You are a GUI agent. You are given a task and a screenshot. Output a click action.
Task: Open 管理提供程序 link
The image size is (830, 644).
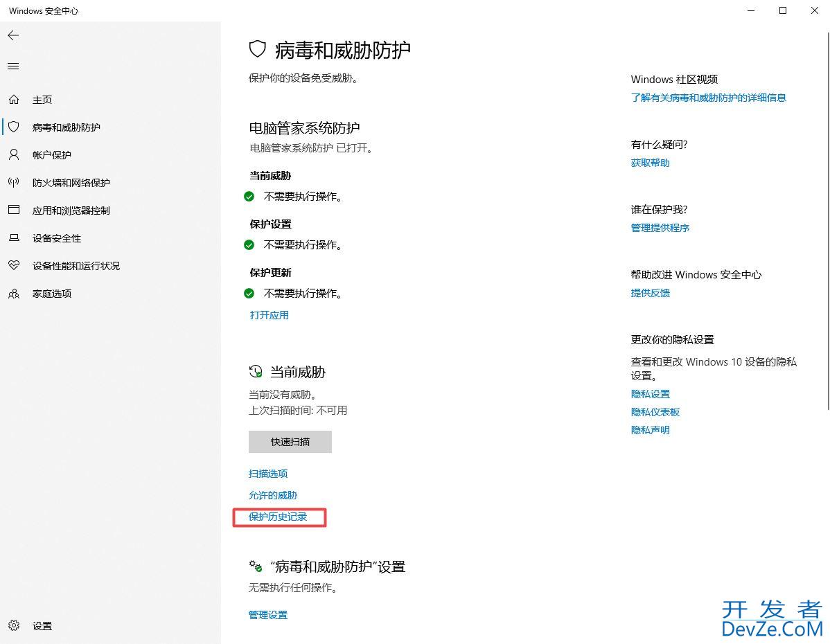click(x=660, y=228)
